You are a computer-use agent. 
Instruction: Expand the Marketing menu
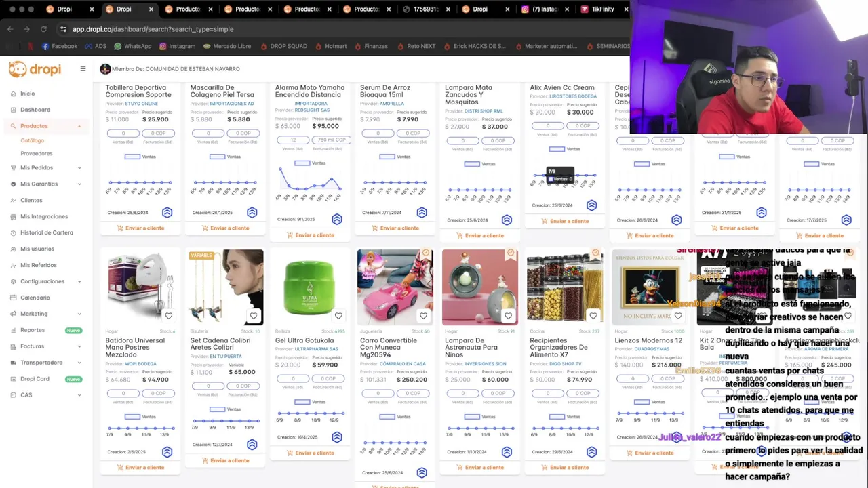(x=79, y=314)
